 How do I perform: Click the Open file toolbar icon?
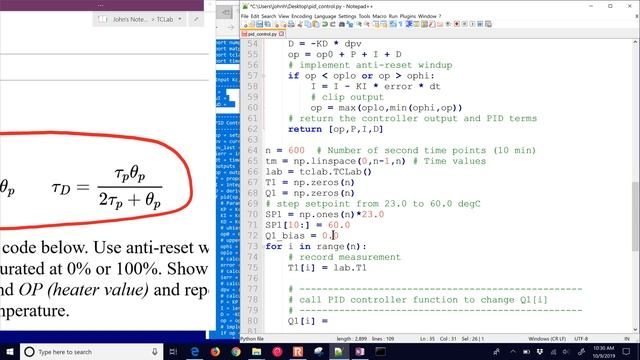pos(252,24)
